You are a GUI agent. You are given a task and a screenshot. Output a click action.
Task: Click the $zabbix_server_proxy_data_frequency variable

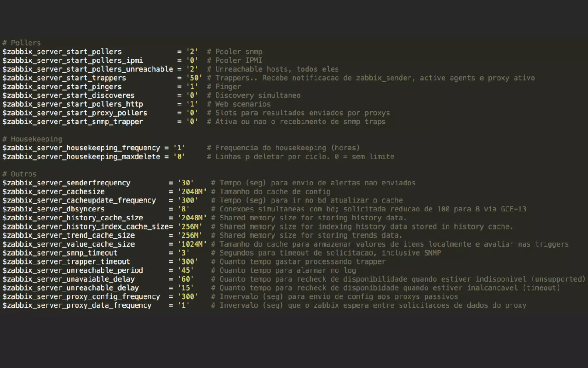click(77, 305)
